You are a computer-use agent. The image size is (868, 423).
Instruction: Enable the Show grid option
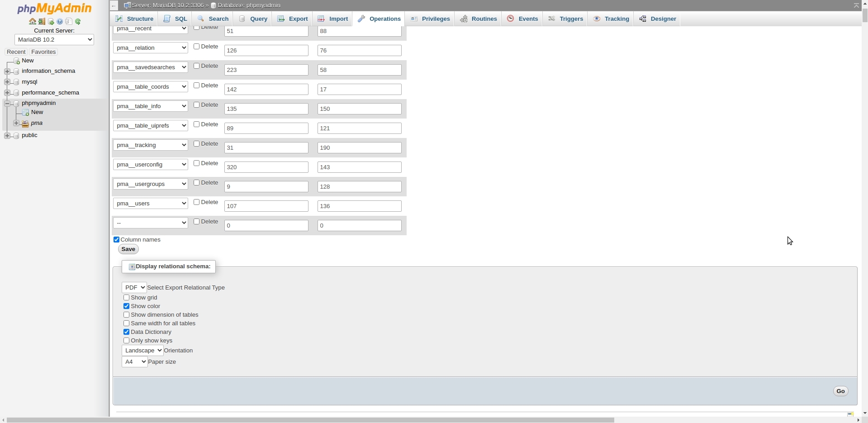(127, 297)
